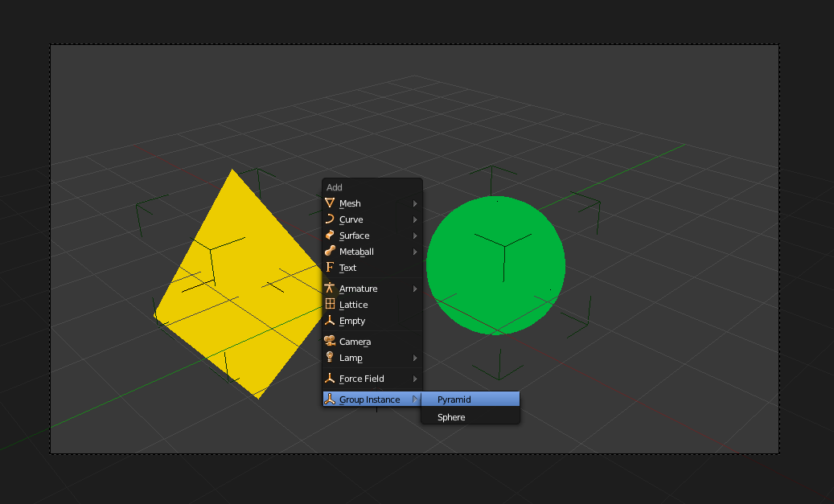Select the Surface icon
Screen dimensions: 834x504
click(x=331, y=236)
